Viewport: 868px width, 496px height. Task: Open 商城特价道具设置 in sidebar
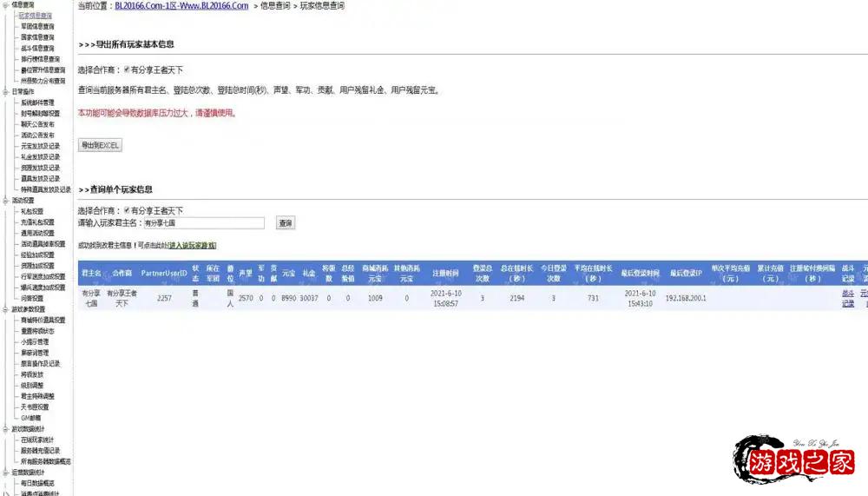click(43, 320)
